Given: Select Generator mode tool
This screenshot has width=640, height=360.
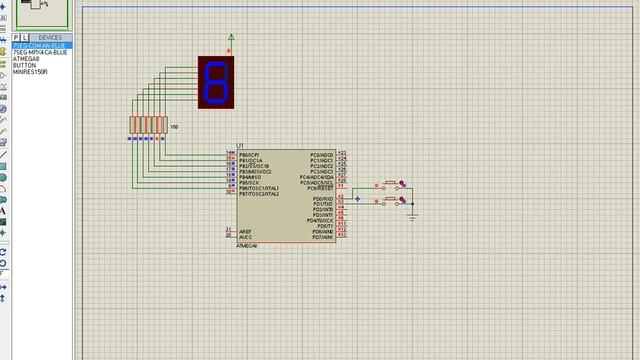Looking at the screenshot, I should pyautogui.click(x=3, y=109).
